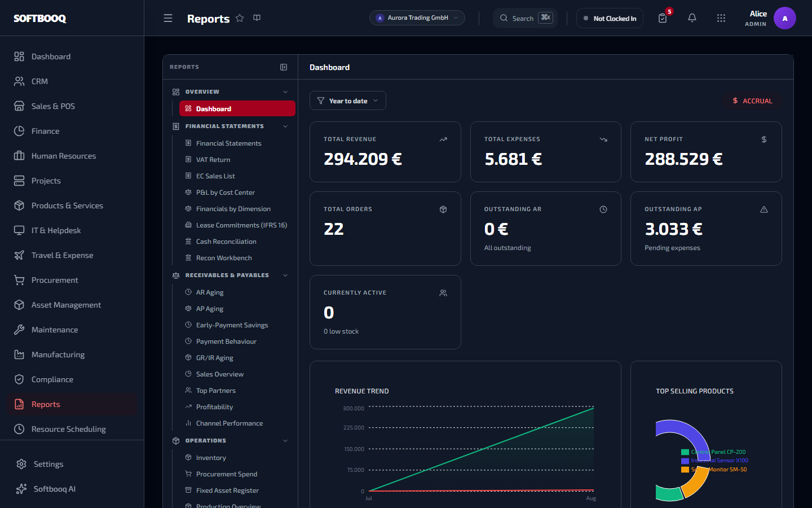Open Softbooq AI assistant
Image resolution: width=812 pixels, height=508 pixels.
[72, 489]
